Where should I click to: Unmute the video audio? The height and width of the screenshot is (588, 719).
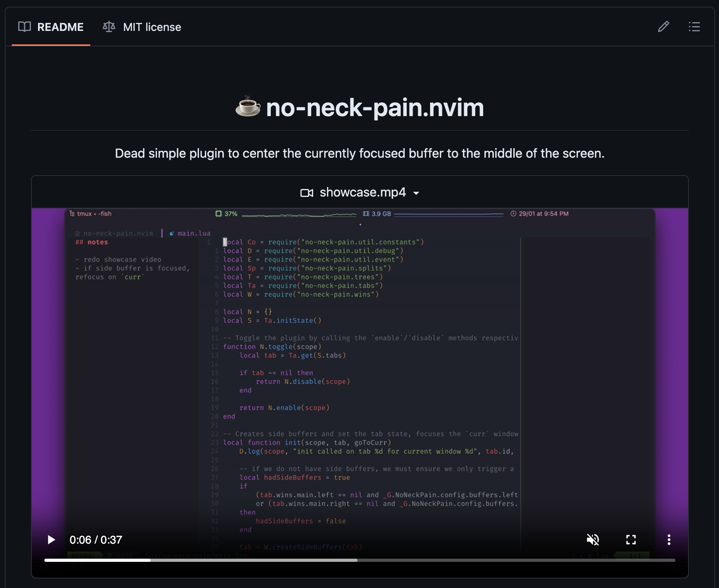coord(593,540)
